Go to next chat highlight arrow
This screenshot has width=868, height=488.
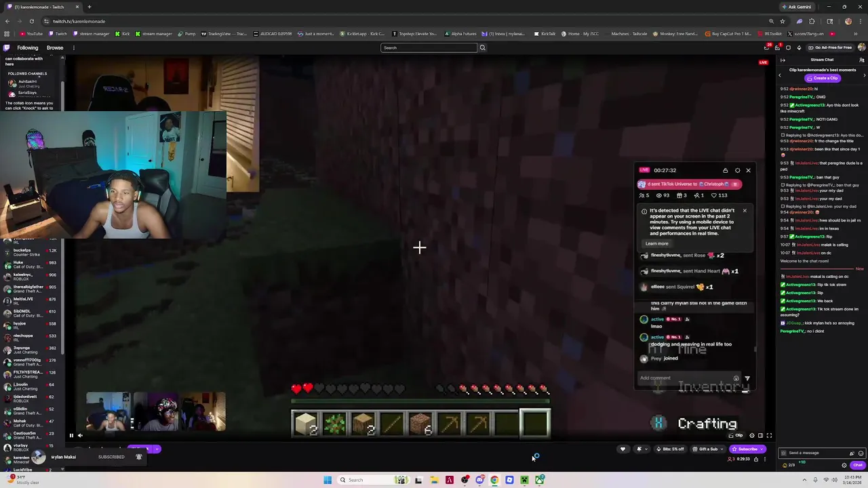point(863,75)
